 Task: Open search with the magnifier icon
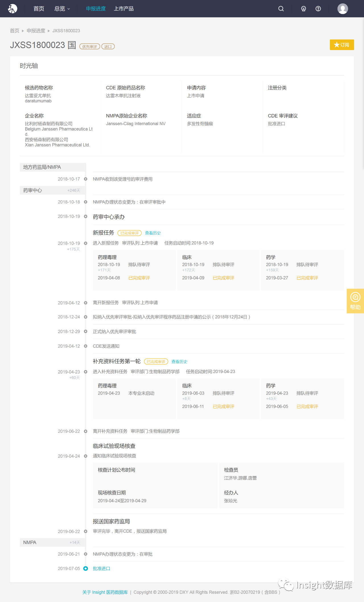tap(281, 9)
